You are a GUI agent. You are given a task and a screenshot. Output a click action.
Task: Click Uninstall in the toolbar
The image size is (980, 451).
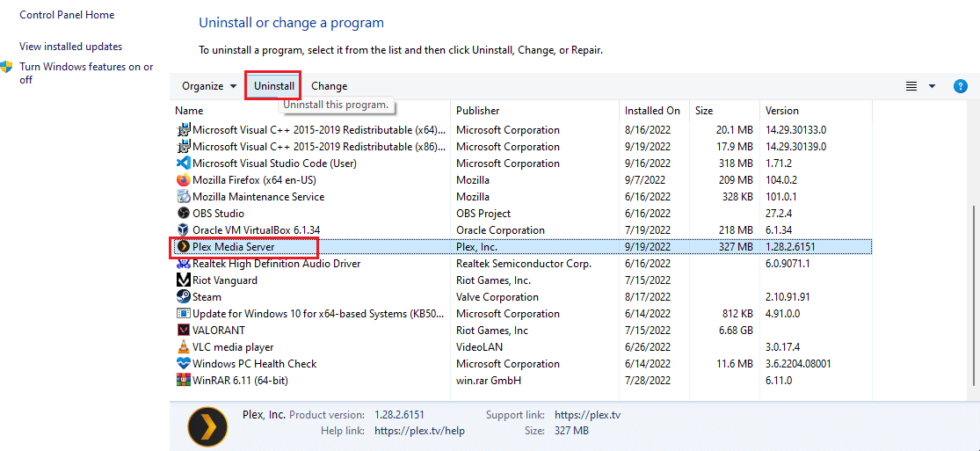273,86
